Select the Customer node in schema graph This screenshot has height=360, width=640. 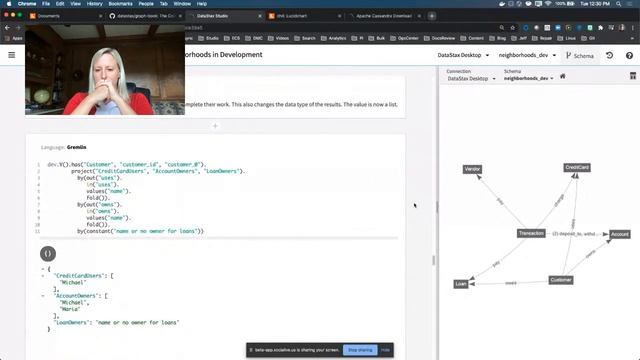tap(561, 280)
